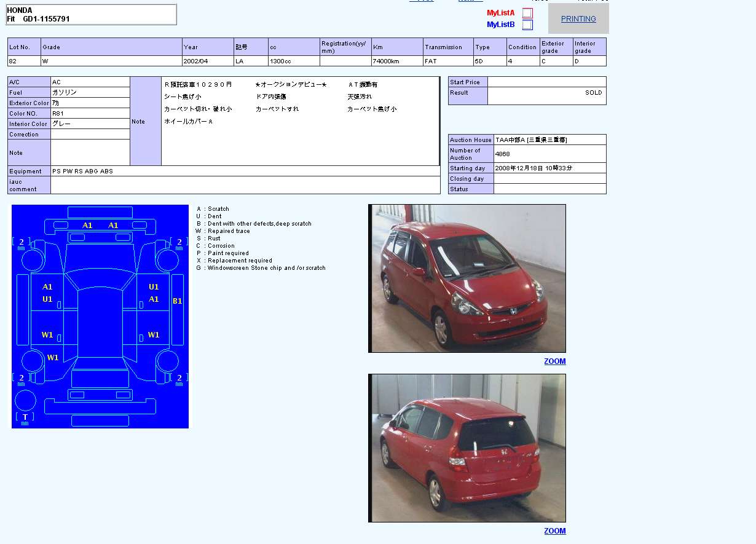
Task: Click the Closing day label cell
Action: coord(471,179)
